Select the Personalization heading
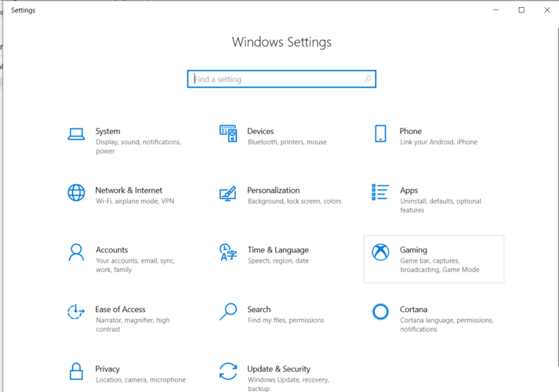This screenshot has width=559, height=392. [x=274, y=191]
